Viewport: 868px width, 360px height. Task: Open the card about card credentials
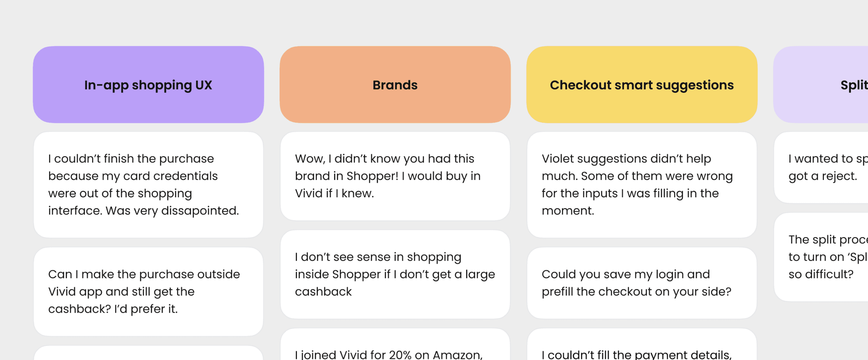[148, 185]
